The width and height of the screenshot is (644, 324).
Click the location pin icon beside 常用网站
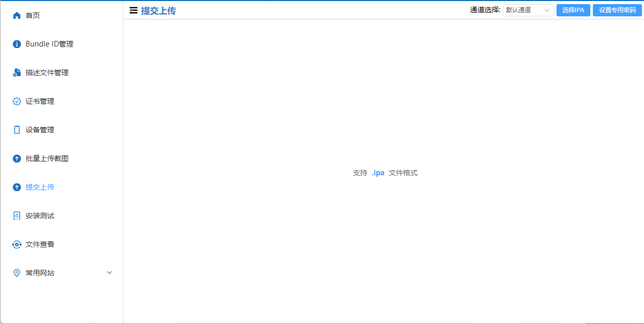pos(17,273)
